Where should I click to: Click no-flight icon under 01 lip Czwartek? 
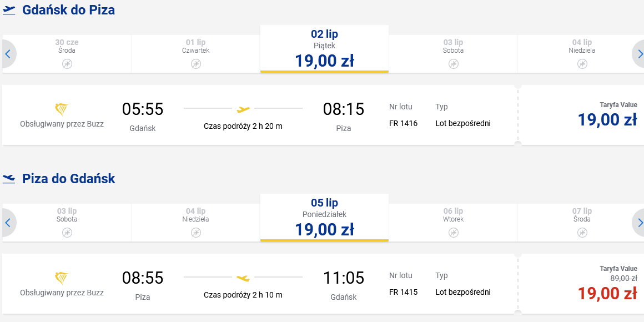pyautogui.click(x=196, y=64)
